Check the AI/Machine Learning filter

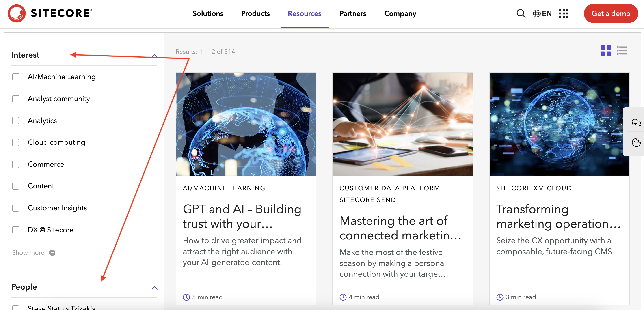pos(16,77)
